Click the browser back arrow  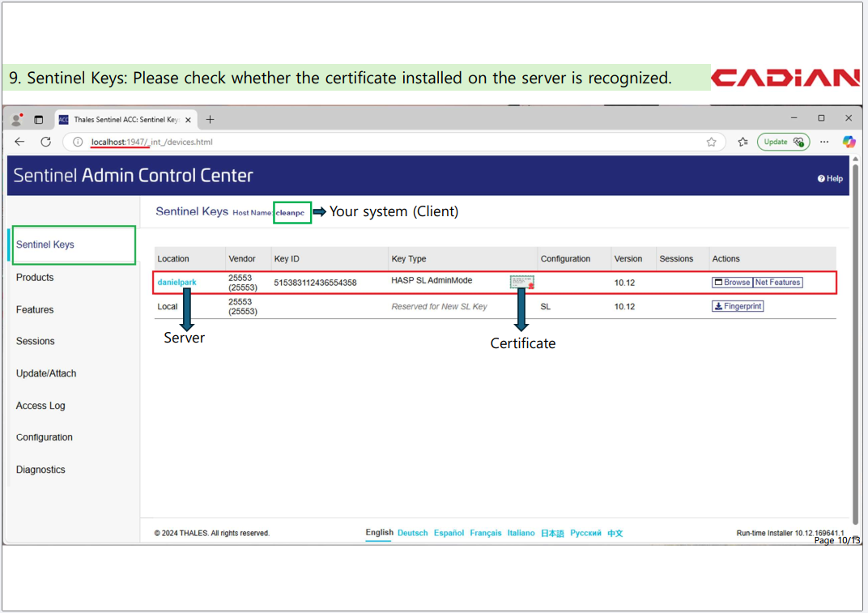click(x=19, y=142)
